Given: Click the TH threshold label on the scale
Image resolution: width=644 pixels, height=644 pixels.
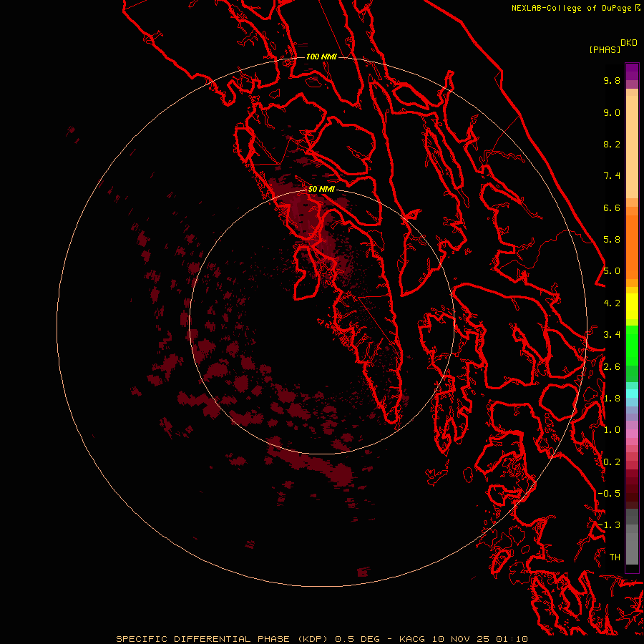Looking at the screenshot, I should pos(615,557).
